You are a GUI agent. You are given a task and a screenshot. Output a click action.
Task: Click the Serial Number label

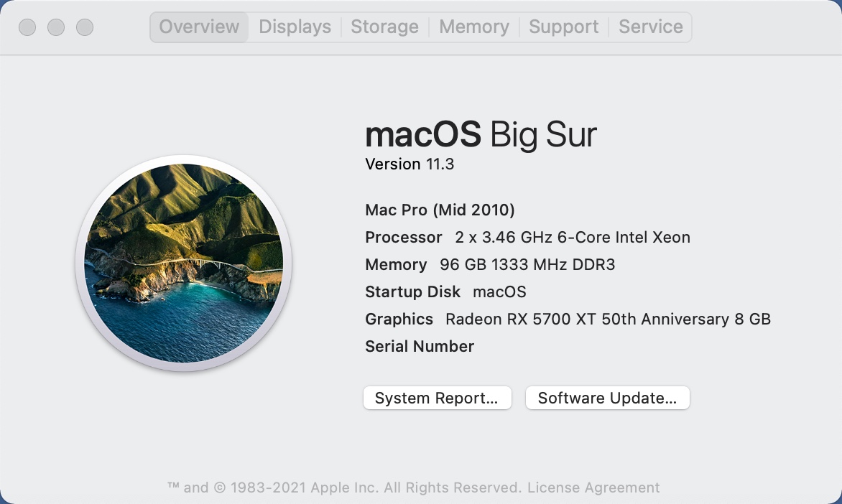420,347
